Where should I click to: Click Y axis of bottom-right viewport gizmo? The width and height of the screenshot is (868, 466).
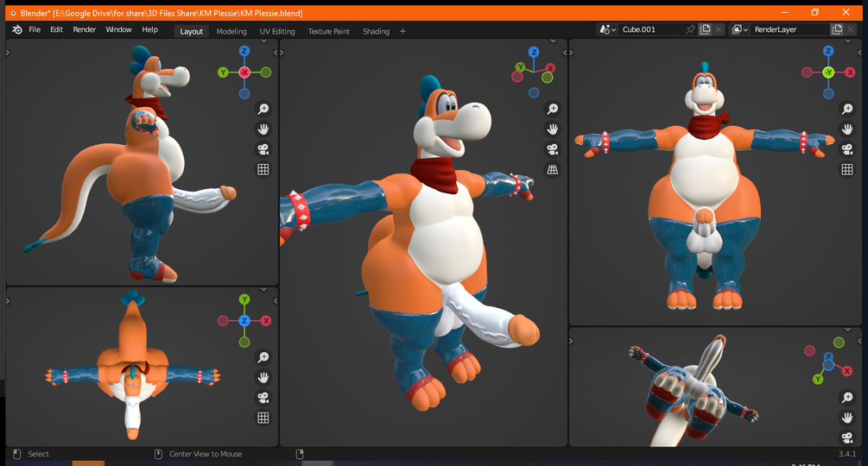818,379
